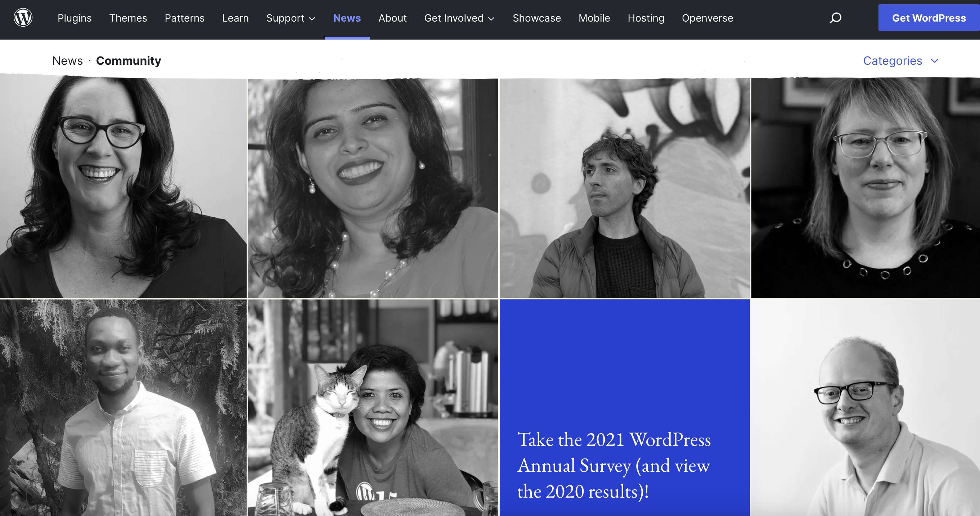
Task: Go to the Plugins menu item
Action: click(x=75, y=18)
